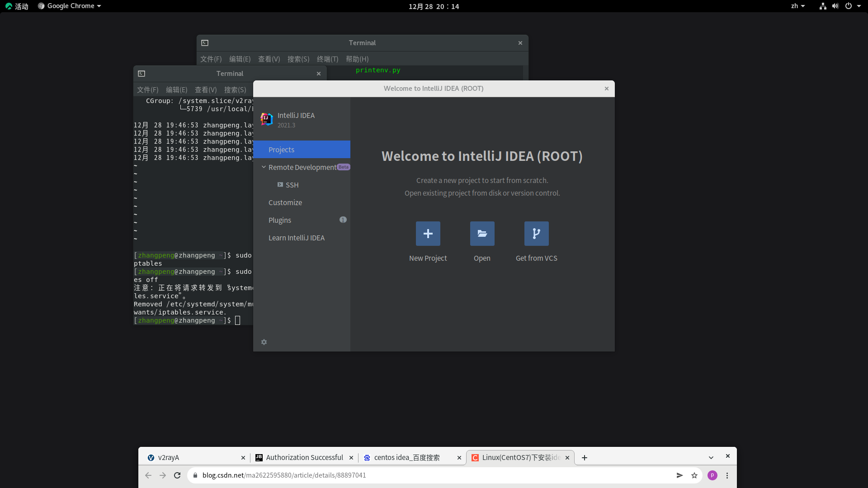
Task: Click the Open project icon in IntelliJ
Action: pyautogui.click(x=482, y=234)
